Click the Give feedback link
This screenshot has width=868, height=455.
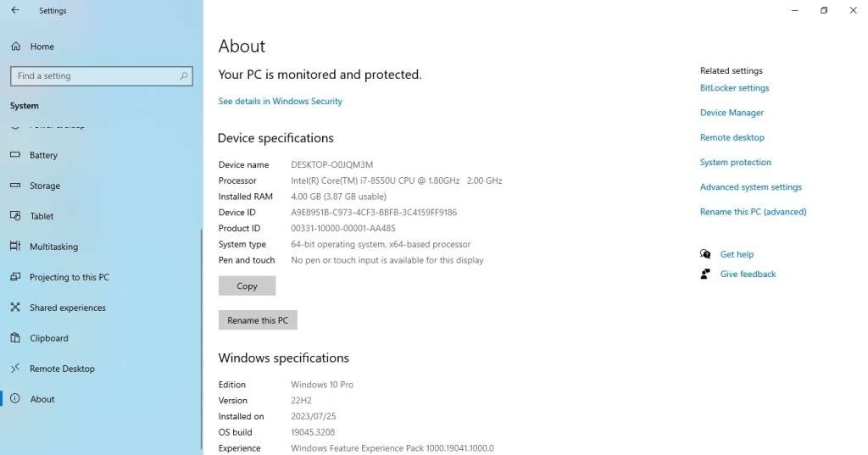(x=748, y=274)
